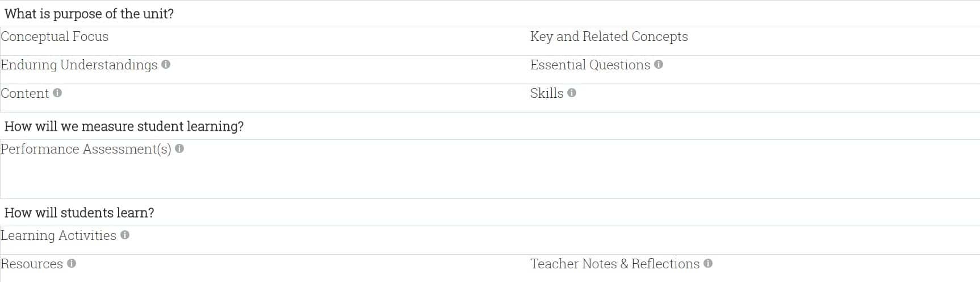Click info icon beside Teacher Notes & Reflections
980x282 pixels.
click(x=708, y=264)
